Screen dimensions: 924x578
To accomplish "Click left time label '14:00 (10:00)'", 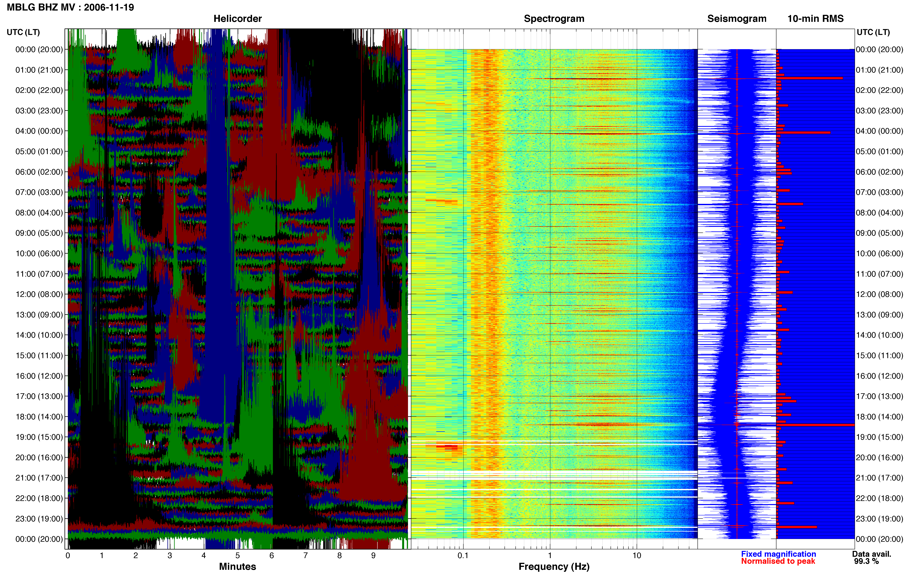I will pyautogui.click(x=39, y=335).
